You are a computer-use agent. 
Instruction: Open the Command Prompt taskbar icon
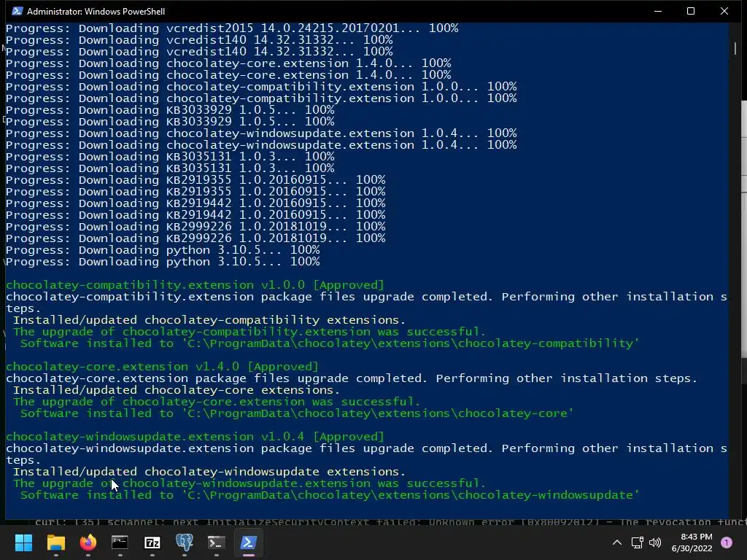click(120, 542)
